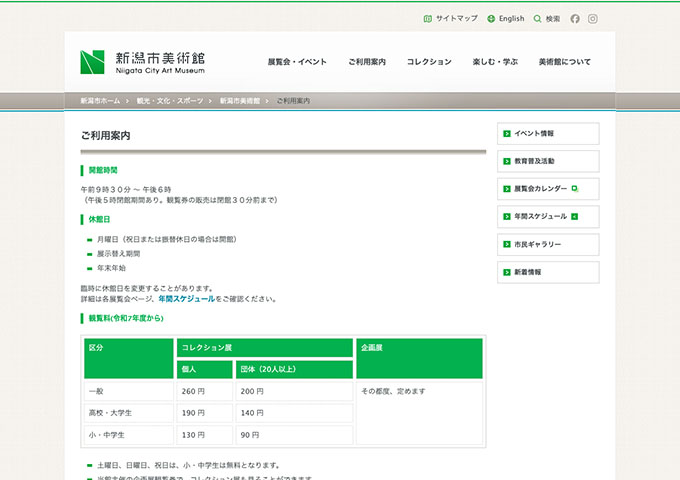Open the 楽しむ・学ぶ menu
The image size is (680, 480).
(x=495, y=62)
